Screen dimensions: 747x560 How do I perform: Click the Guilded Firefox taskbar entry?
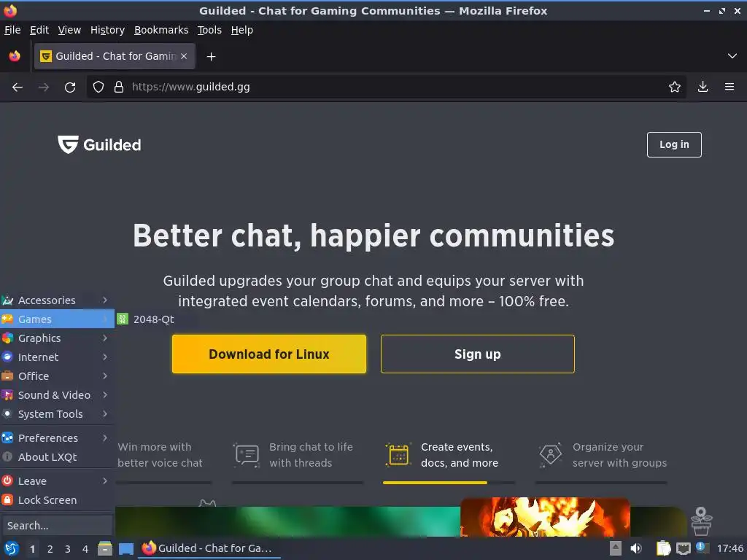[x=209, y=548]
